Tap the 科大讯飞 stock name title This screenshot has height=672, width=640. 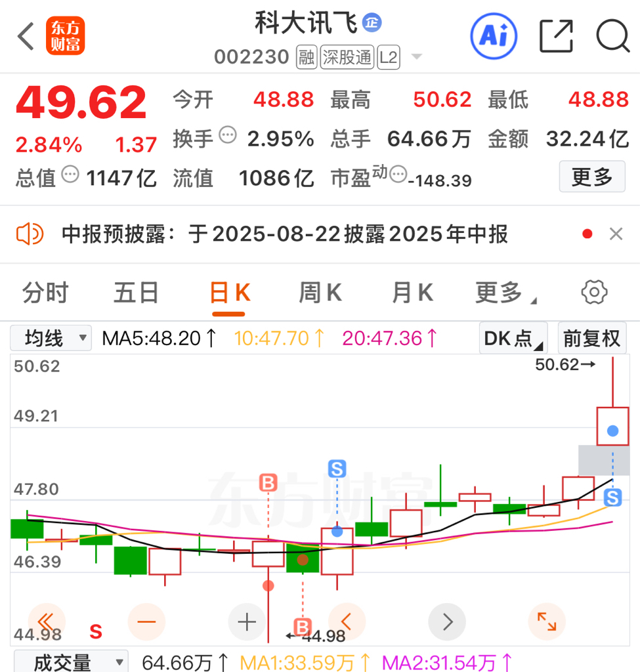coord(306,23)
